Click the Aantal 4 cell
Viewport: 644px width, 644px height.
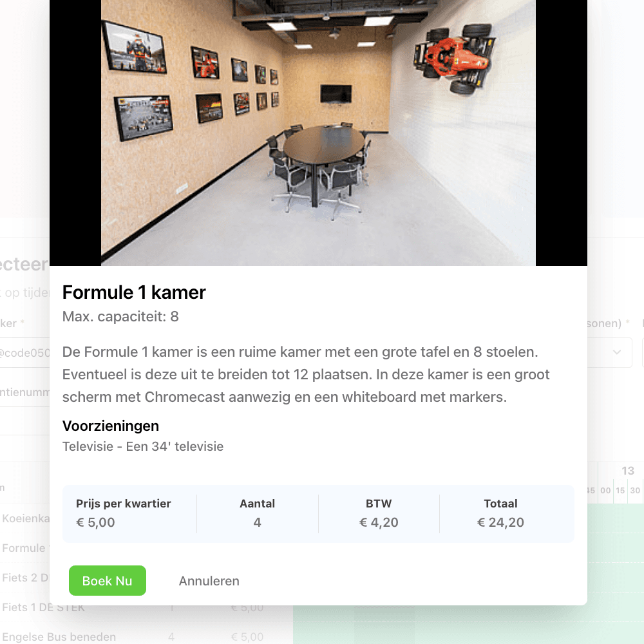[257, 513]
